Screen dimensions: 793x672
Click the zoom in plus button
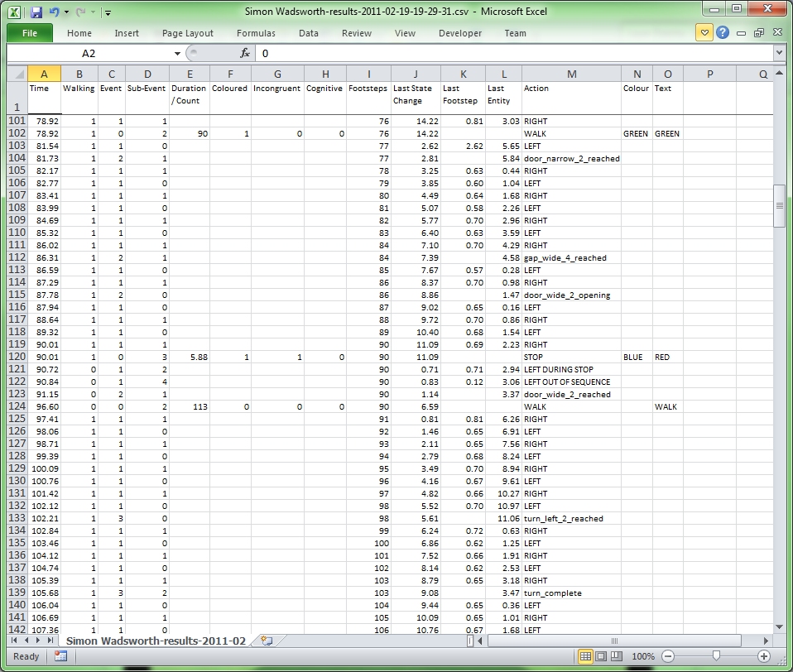point(764,656)
